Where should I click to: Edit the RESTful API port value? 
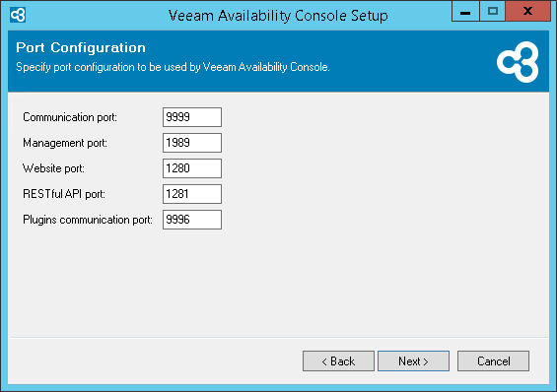click(x=192, y=194)
